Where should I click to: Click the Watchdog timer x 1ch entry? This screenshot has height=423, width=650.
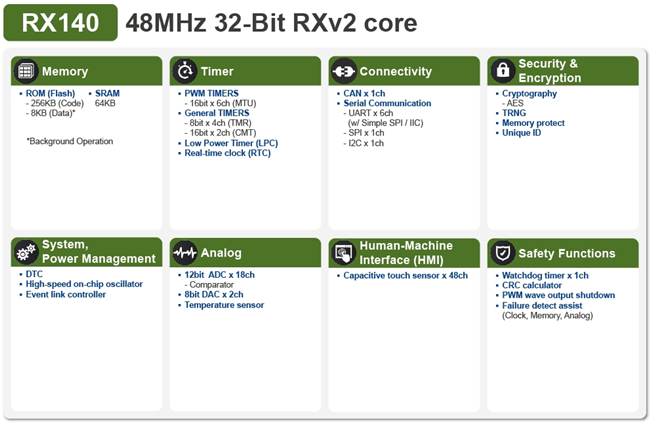(545, 275)
